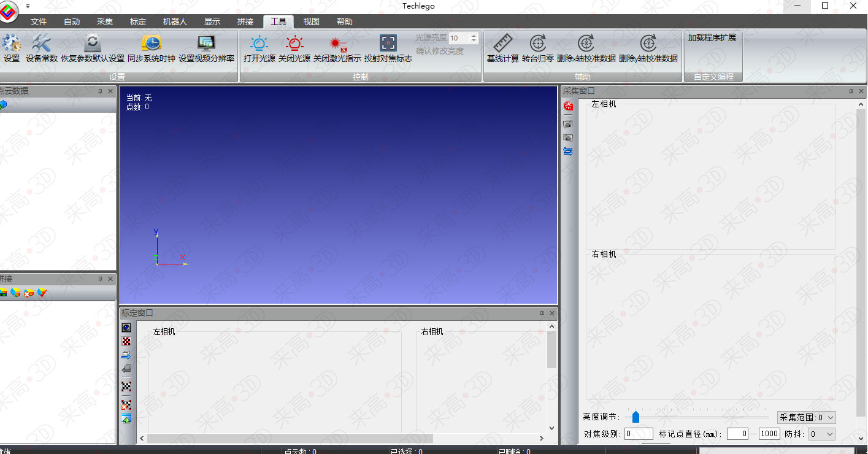
Task: Switch to the 标定 ribbon tab
Action: tap(138, 21)
